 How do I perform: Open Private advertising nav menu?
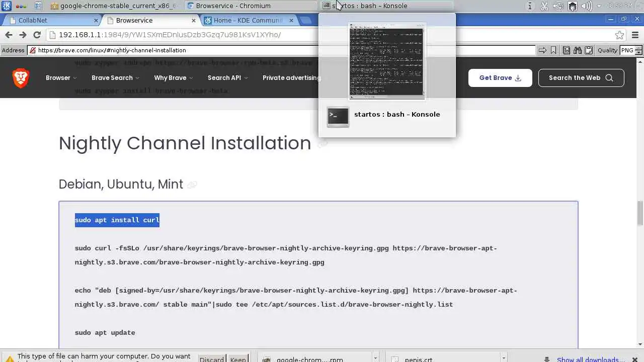tap(291, 78)
